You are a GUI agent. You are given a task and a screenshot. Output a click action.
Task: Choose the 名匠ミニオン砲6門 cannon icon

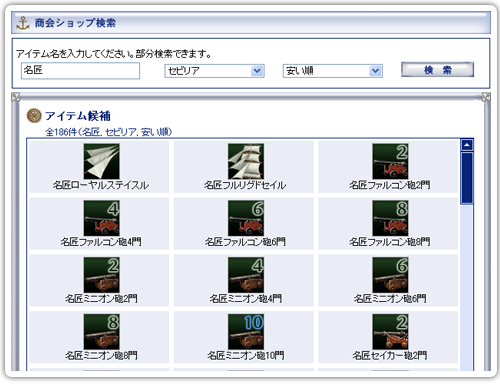pyautogui.click(x=390, y=275)
